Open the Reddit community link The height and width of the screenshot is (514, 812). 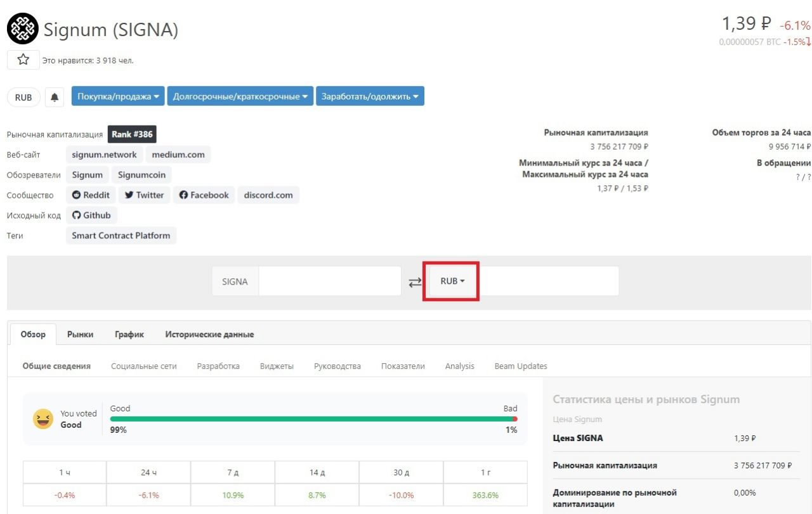point(91,195)
